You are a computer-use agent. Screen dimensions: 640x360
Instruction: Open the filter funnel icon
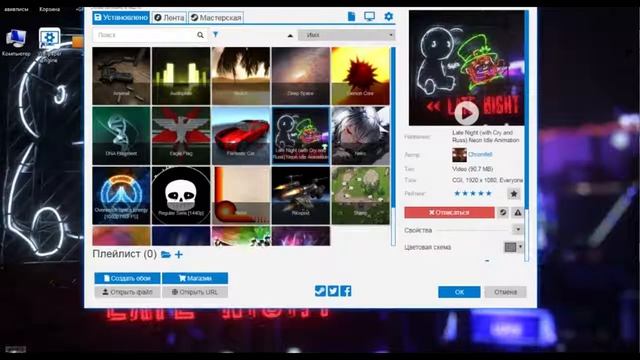coord(216,35)
